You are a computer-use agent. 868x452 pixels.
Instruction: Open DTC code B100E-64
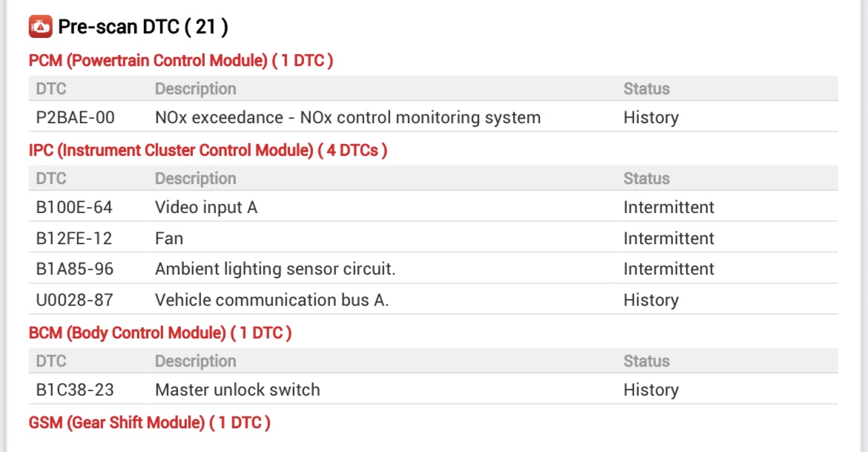[74, 208]
